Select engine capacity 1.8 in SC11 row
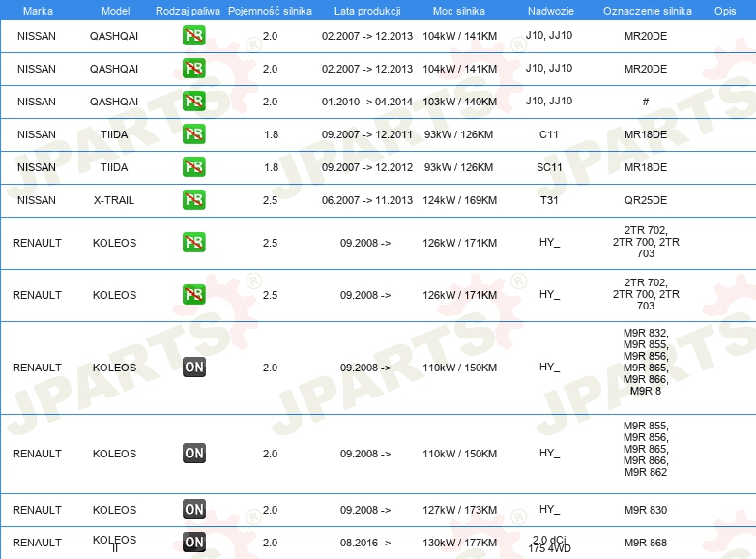 click(x=271, y=167)
